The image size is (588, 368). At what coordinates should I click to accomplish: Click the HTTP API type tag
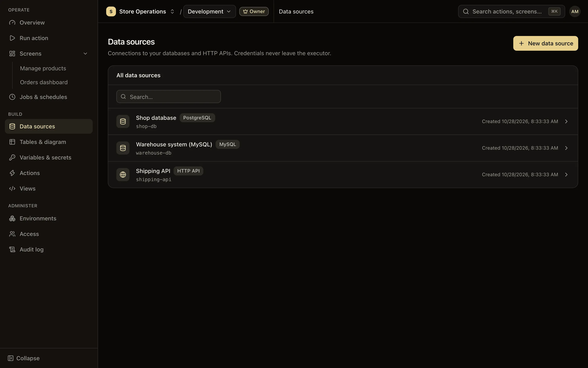[x=188, y=171]
